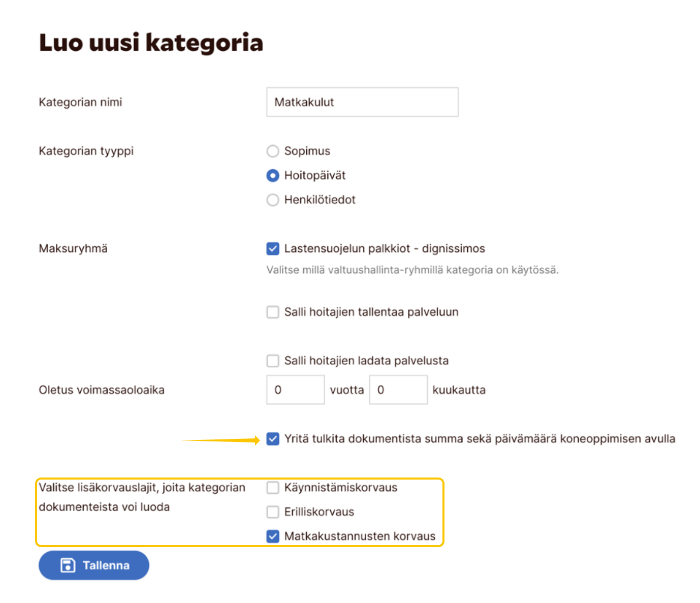Tick the Erilliskorvaus checkbox
This screenshot has height=603, width=700.
[x=273, y=512]
